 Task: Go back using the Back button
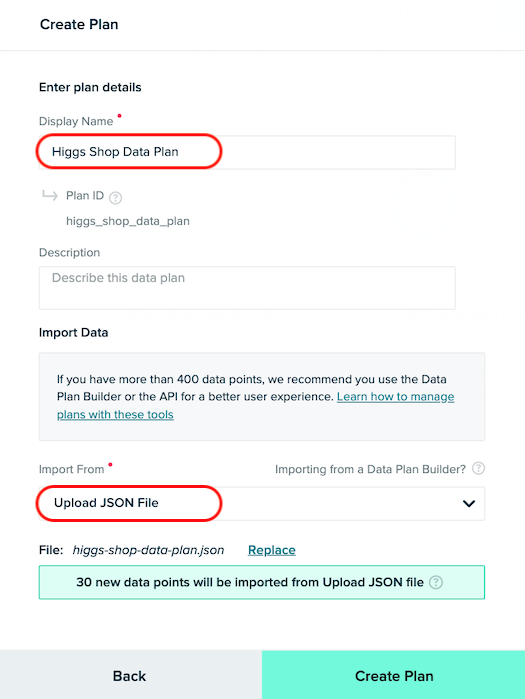coord(130,675)
